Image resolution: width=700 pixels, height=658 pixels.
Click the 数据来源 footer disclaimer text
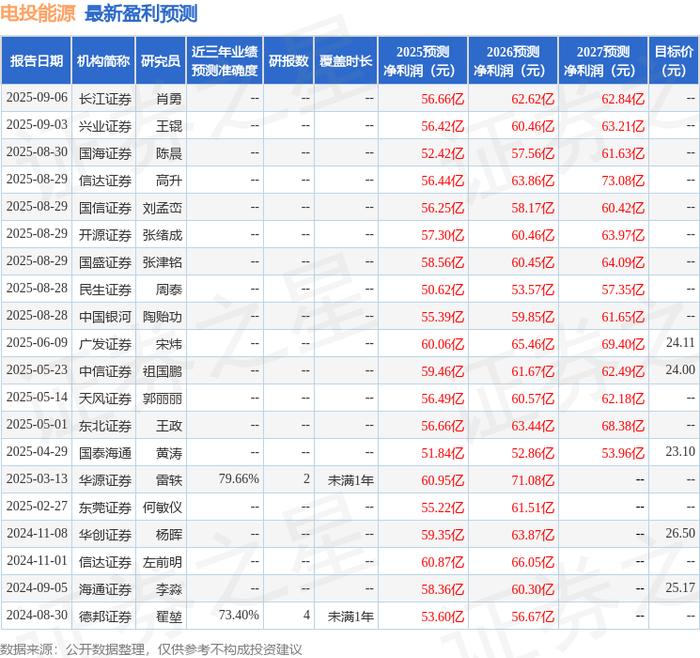point(151,649)
